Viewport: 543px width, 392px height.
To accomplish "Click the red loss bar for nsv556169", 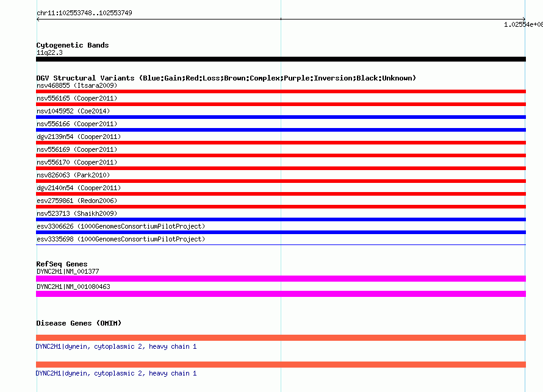I will point(281,155).
